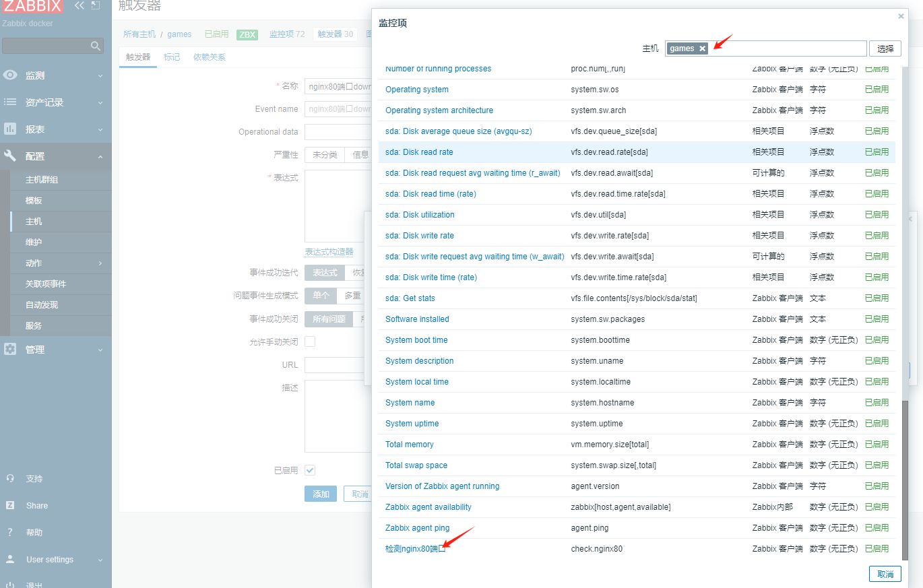Expand the 动作 submenu arrow

tap(100, 263)
